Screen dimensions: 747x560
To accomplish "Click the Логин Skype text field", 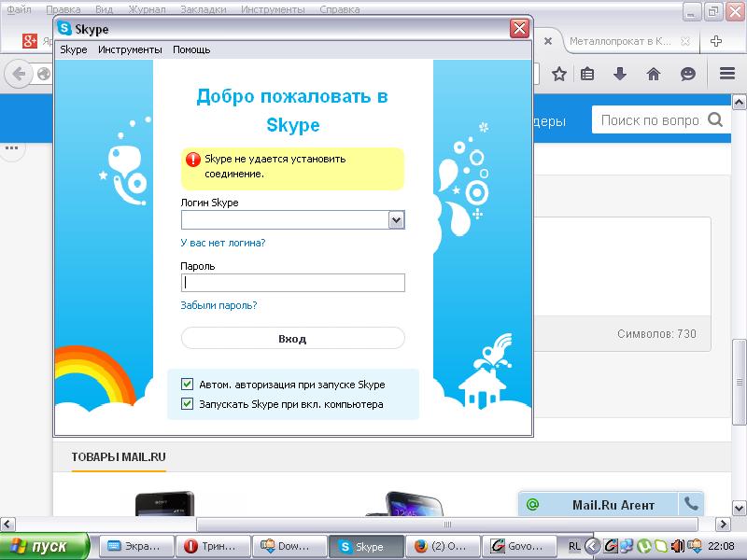I will [x=285, y=220].
